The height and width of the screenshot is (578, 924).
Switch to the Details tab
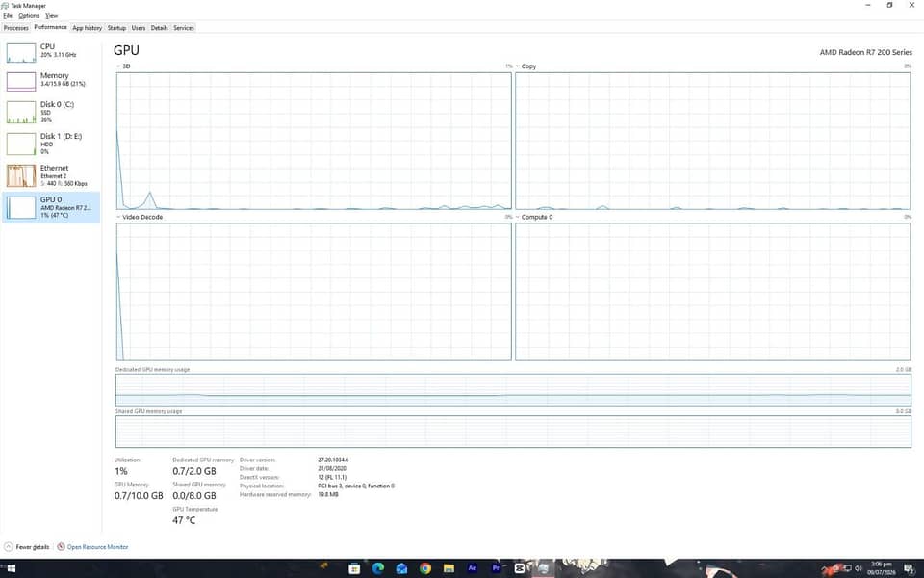159,28
